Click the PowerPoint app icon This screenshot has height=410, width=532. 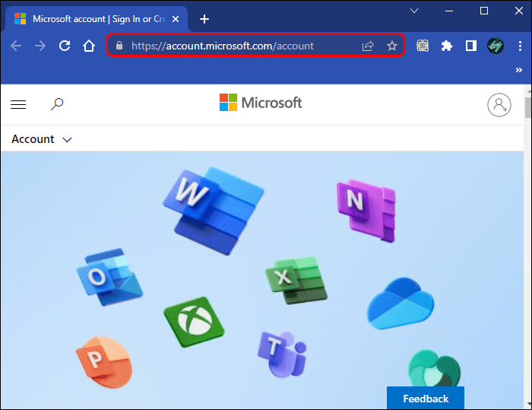coord(104,362)
